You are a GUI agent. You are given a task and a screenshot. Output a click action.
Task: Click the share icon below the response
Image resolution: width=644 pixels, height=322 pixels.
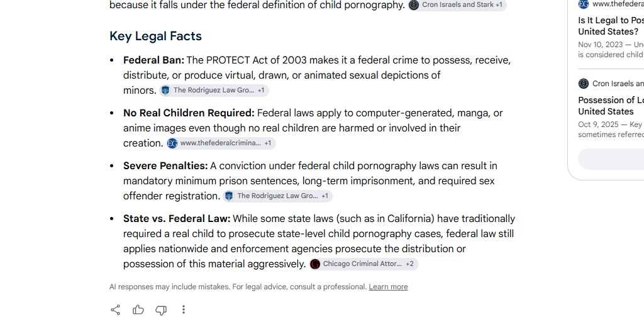pos(116,309)
